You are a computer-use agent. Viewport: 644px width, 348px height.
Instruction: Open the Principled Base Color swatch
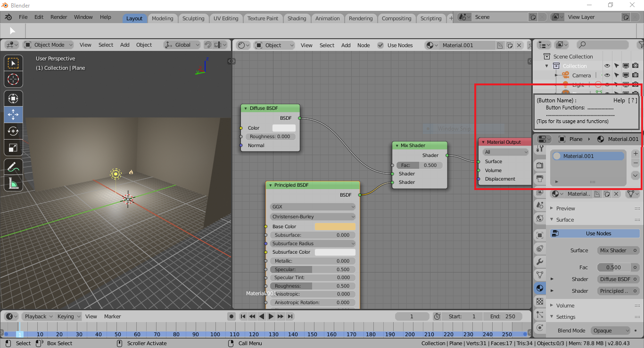point(335,227)
